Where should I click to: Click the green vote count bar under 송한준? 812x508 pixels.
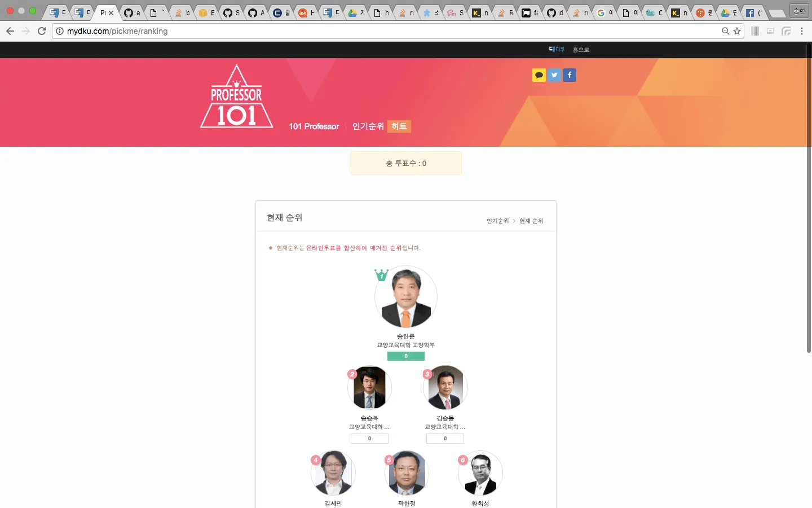pyautogui.click(x=406, y=356)
